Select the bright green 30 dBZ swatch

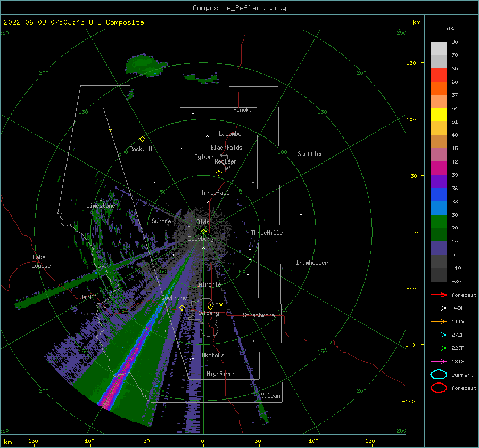click(439, 221)
